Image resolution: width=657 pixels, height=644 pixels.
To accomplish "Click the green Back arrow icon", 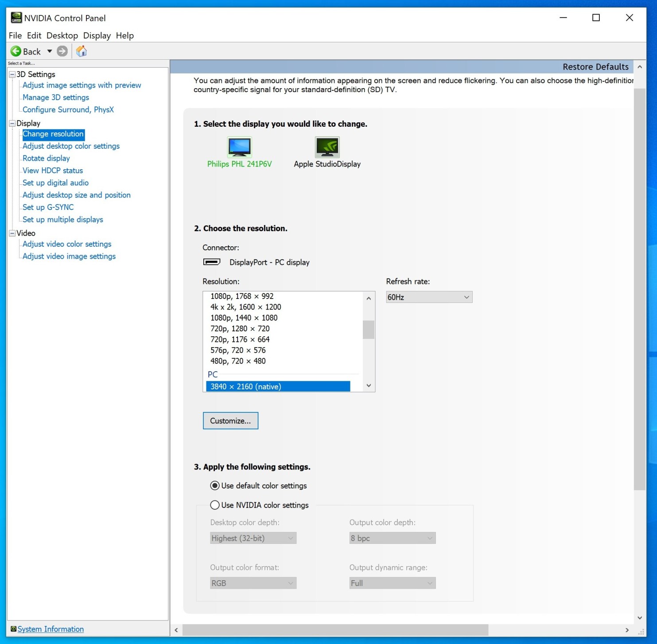I will click(x=16, y=51).
